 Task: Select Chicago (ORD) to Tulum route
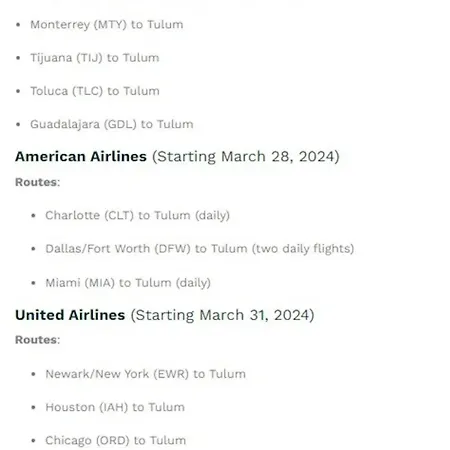[116, 440]
